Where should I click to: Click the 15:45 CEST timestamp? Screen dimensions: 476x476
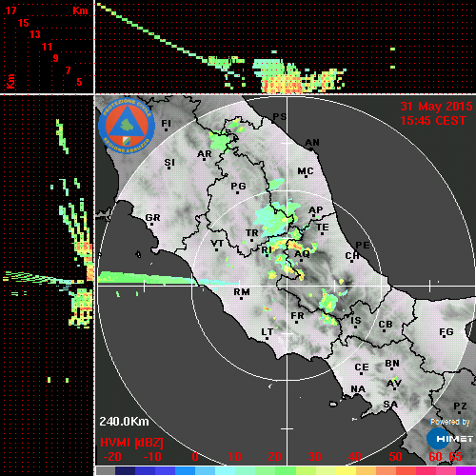pos(433,121)
